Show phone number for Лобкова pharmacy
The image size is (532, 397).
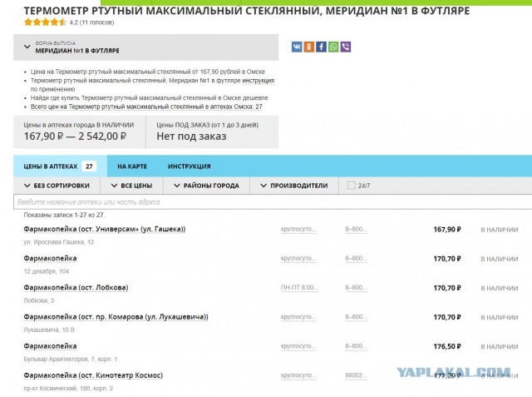(356, 288)
